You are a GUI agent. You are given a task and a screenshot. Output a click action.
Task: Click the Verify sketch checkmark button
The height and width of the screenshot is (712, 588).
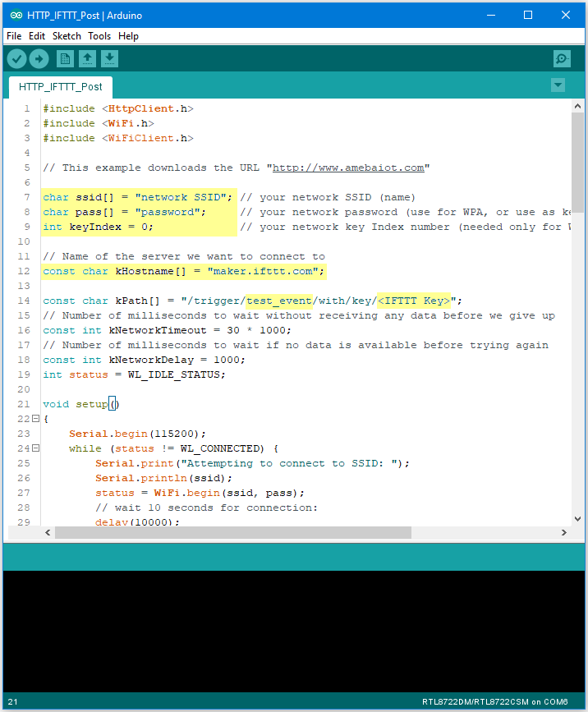pos(16,59)
